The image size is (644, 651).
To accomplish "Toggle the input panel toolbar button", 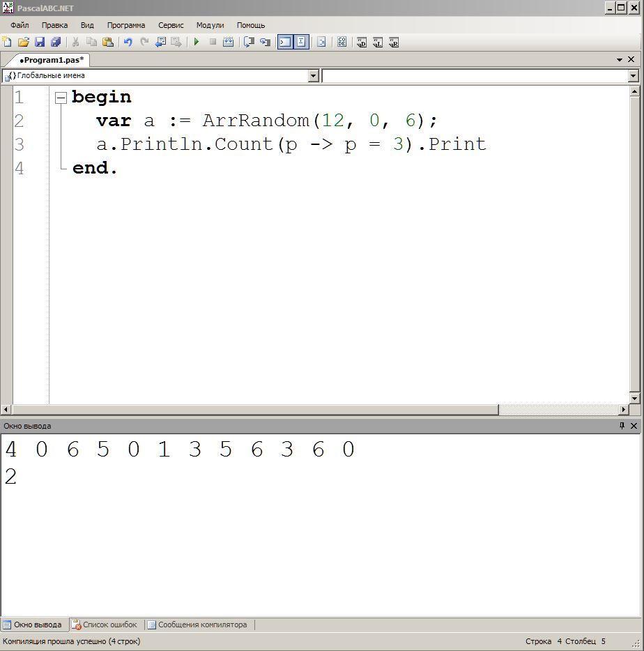I will pos(302,42).
